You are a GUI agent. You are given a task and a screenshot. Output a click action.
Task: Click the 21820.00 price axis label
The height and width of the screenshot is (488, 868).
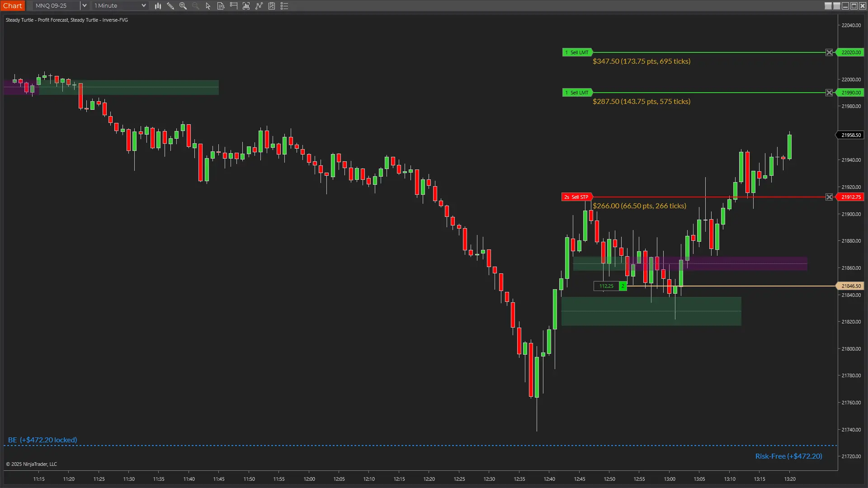click(x=851, y=322)
